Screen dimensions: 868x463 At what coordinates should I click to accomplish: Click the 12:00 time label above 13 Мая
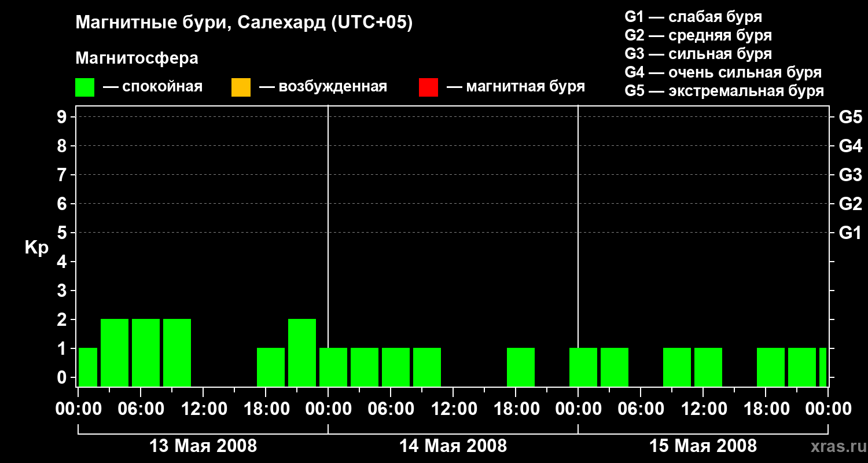[203, 409]
